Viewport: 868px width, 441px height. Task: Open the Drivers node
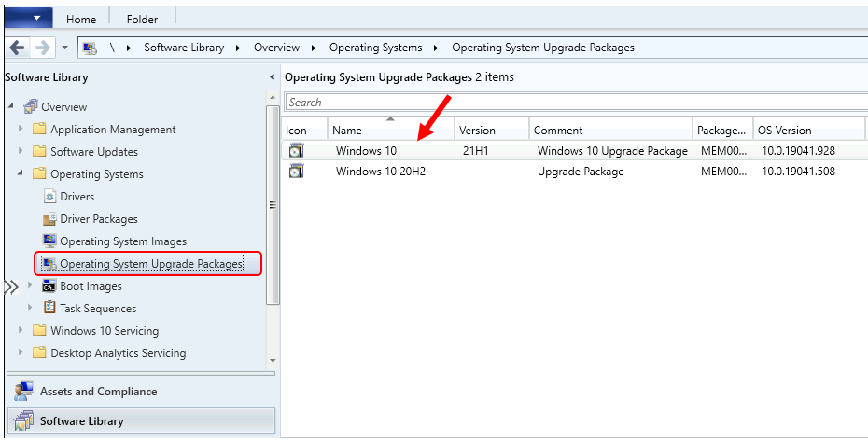click(77, 197)
